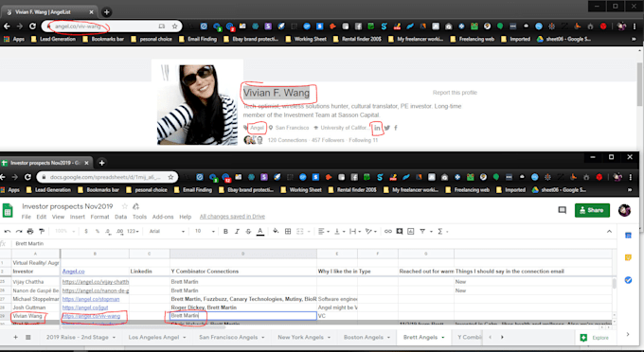
Task: Click Redo in Sheets toolbar
Action: (19, 232)
